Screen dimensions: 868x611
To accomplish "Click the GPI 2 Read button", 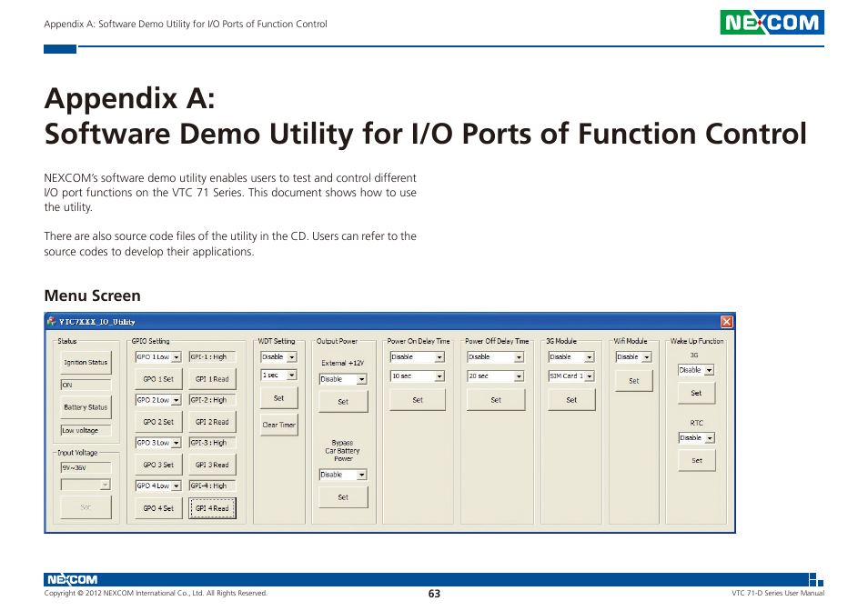I will coord(212,422).
